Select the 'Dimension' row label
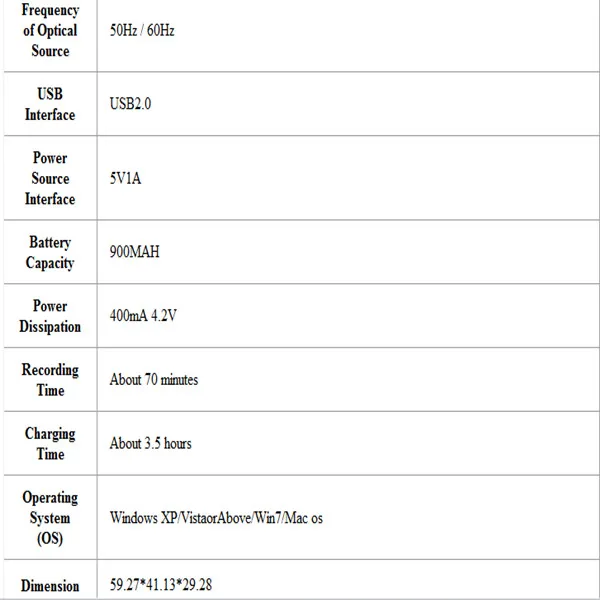 [50, 585]
